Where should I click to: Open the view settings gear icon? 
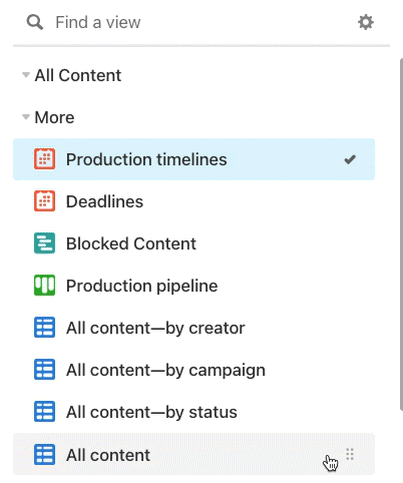365,22
